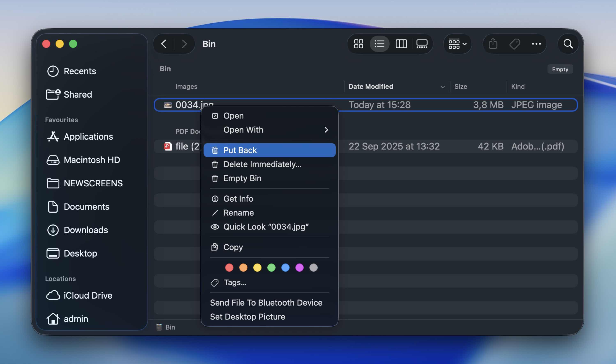Open Downloads in the sidebar
Viewport: 616px width, 364px height.
pos(85,230)
